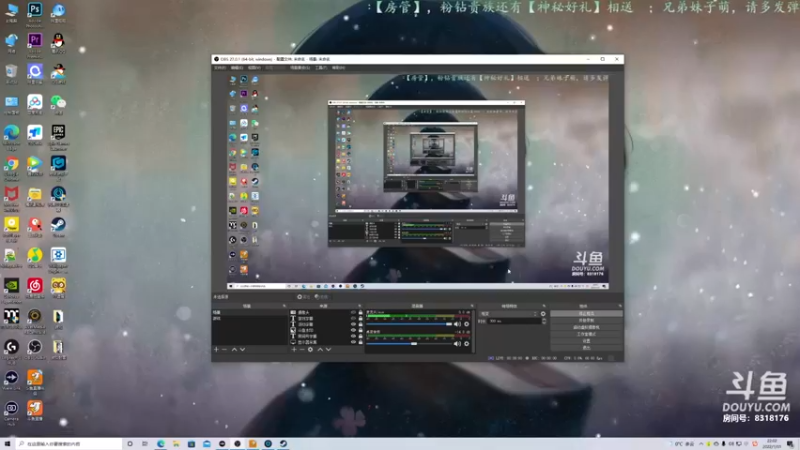Open the WeChat desktop icon
Screen dimensions: 800x450
click(58, 105)
